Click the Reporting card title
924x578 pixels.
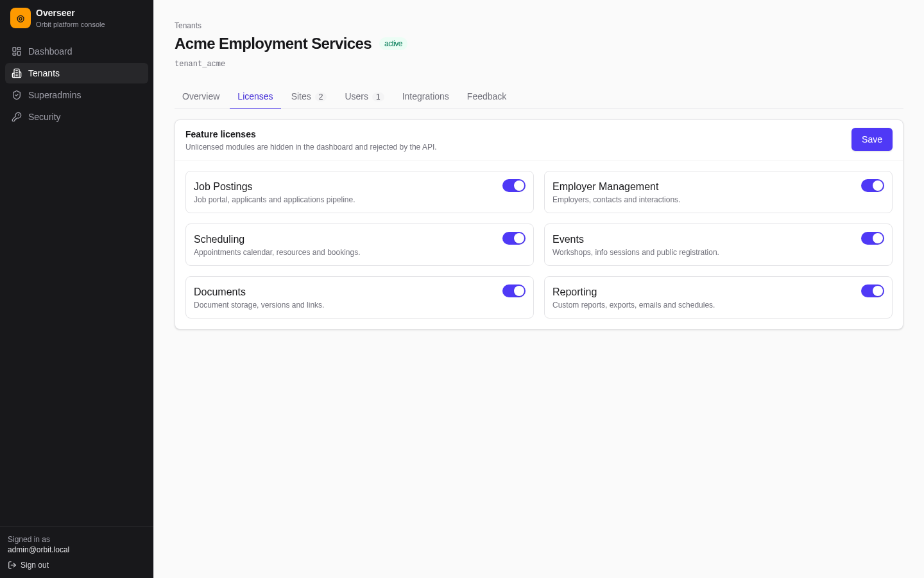click(x=574, y=292)
